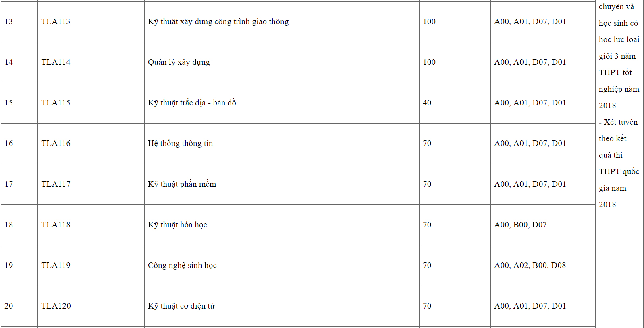
Task: Click quota value 40 in row 15
Action: (427, 103)
